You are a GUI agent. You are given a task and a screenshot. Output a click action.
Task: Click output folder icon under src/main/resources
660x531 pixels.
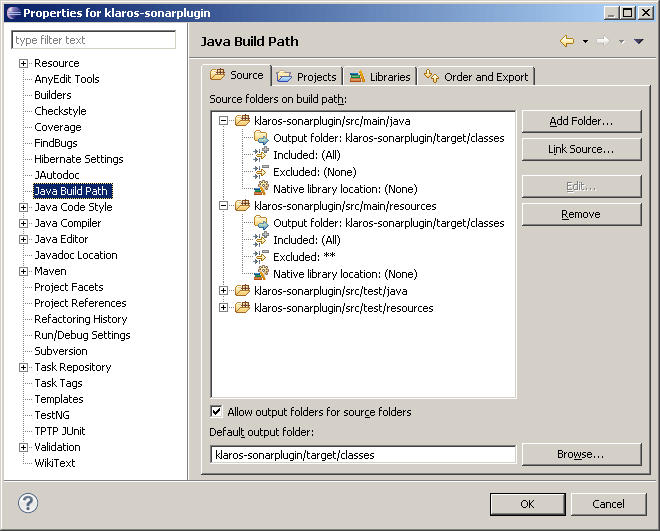coord(261,223)
